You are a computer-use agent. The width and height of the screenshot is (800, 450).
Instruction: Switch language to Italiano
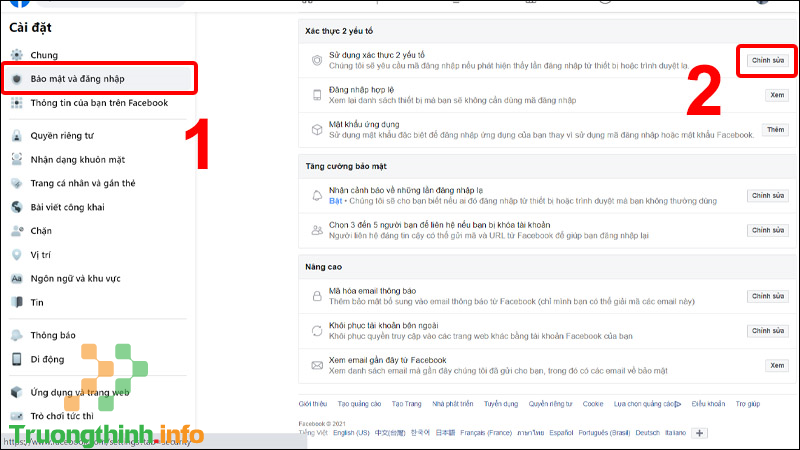676,433
